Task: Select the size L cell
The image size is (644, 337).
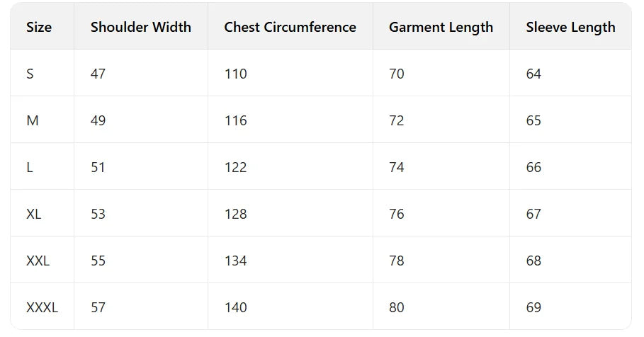Action: point(30,167)
